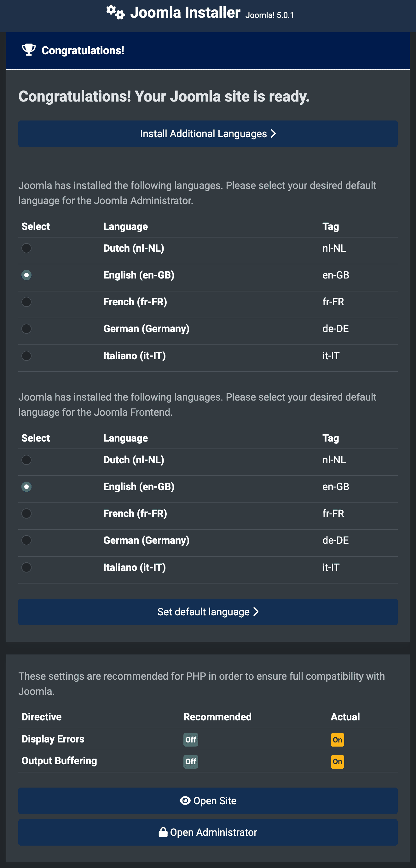The height and width of the screenshot is (868, 416).
Task: Click the Set default language button
Action: pos(208,612)
